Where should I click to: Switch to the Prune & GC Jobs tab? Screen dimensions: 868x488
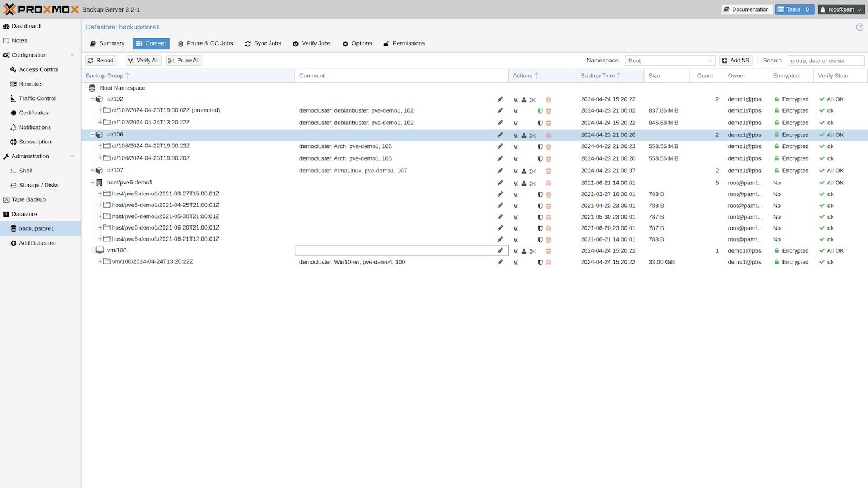coord(205,43)
